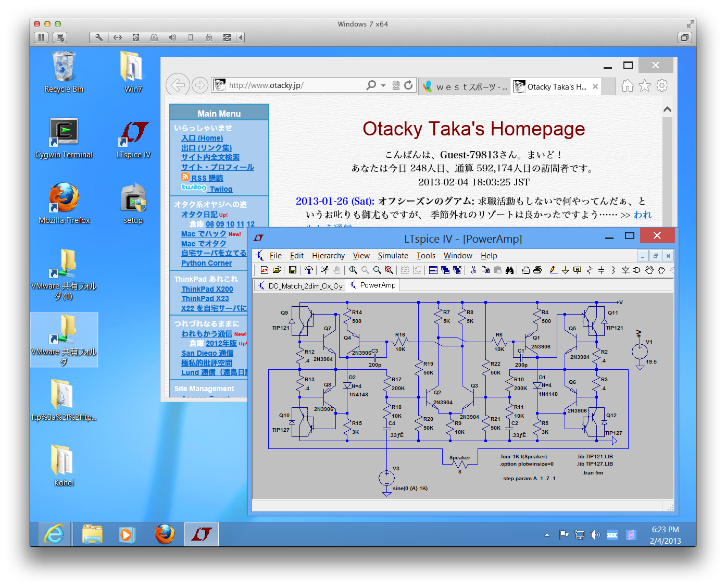Collapse the VMware toolbar device arrow
Screen dimensions: 726x588
241,37
